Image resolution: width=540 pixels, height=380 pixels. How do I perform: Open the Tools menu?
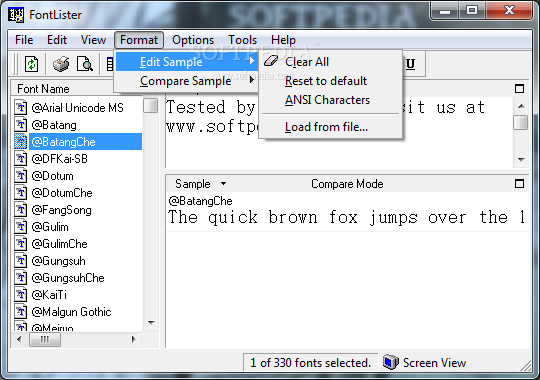(242, 40)
